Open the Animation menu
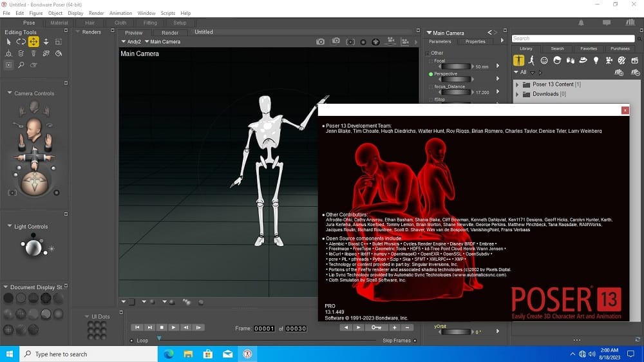 (120, 13)
